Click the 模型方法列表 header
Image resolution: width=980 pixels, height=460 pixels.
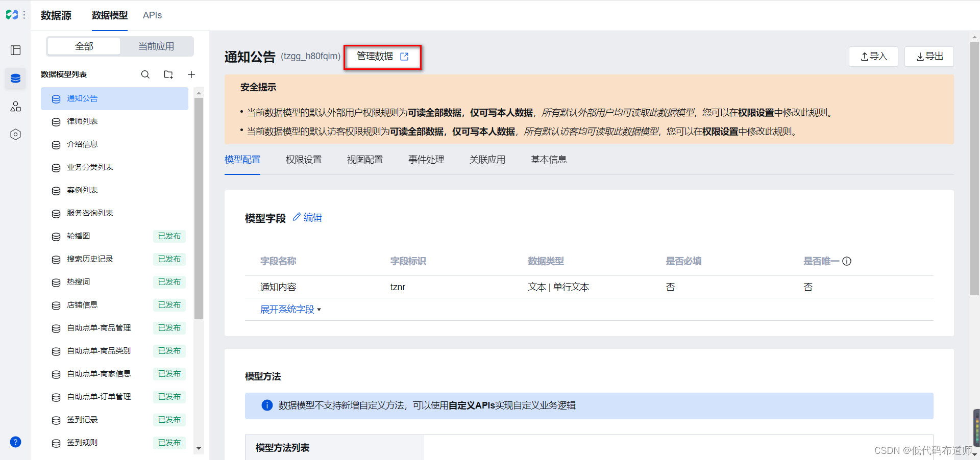coord(282,448)
